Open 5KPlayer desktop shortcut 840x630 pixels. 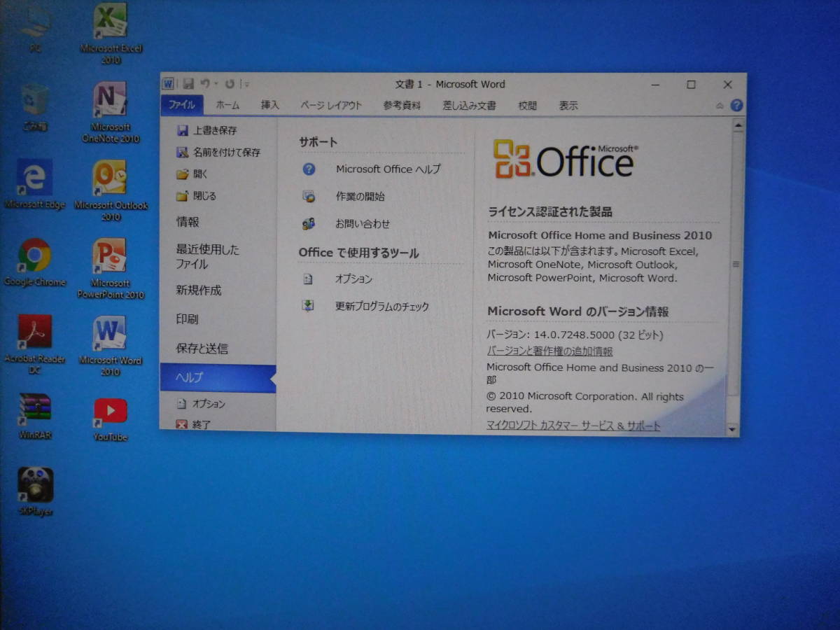coord(35,491)
